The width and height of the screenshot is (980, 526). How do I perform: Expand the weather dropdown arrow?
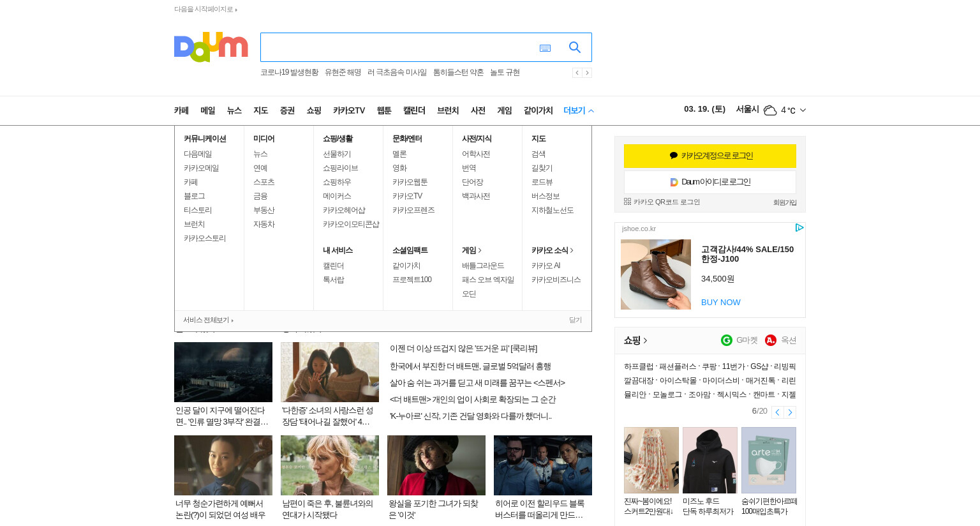pyautogui.click(x=803, y=110)
